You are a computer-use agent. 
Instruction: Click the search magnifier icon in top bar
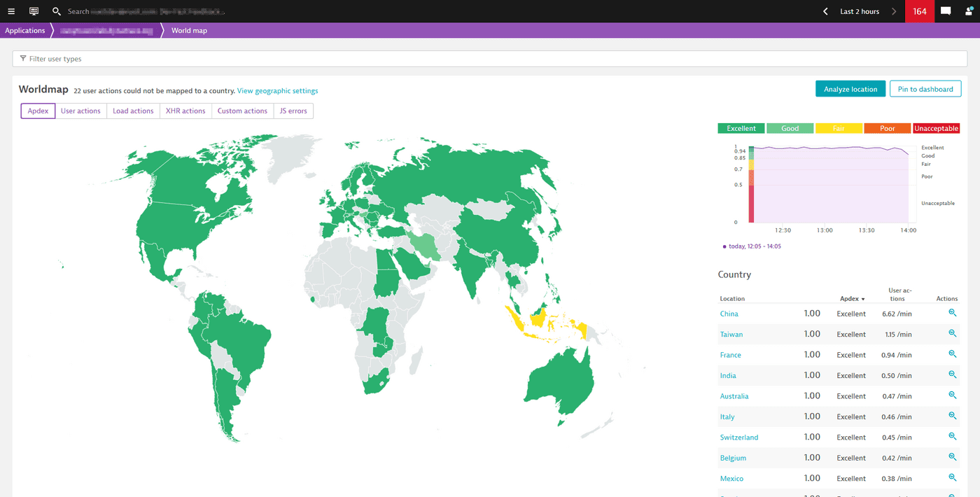(56, 11)
